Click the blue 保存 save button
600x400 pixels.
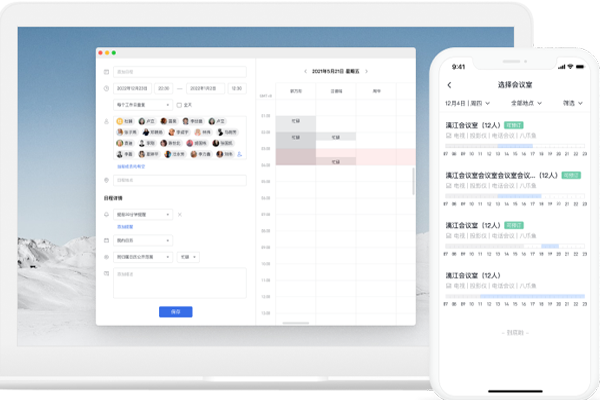[176, 312]
